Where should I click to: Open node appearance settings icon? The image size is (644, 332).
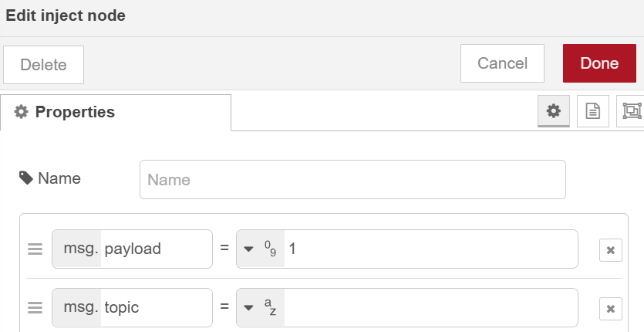pyautogui.click(x=632, y=111)
